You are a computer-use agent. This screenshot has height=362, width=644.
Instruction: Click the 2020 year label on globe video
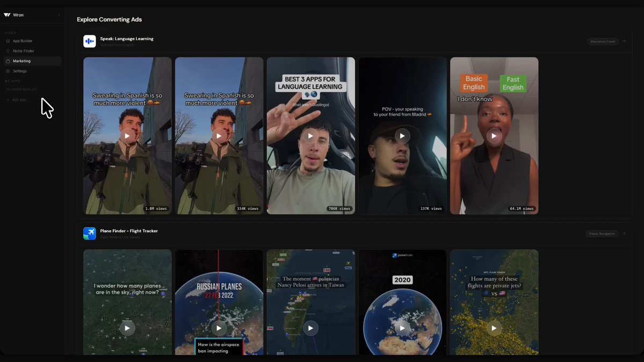pos(402,280)
